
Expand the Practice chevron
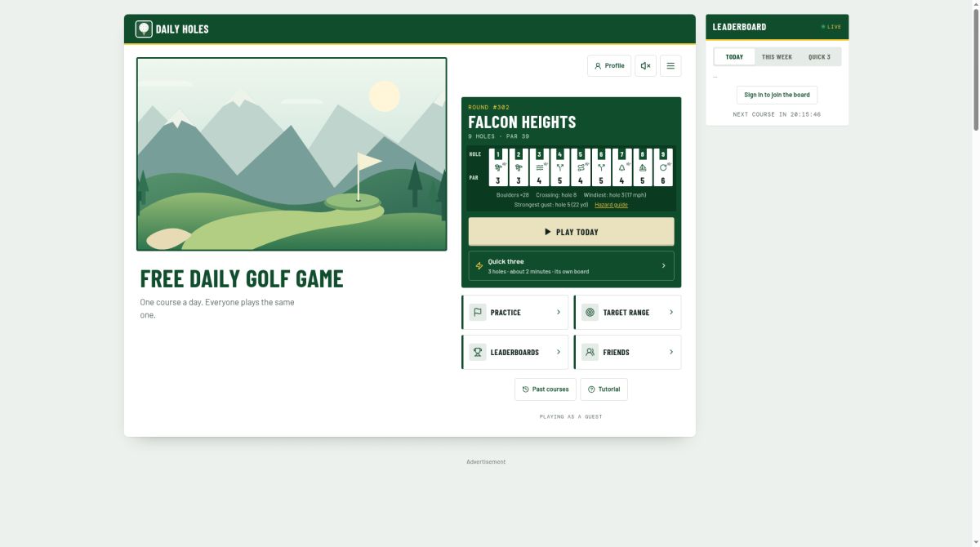pos(559,312)
